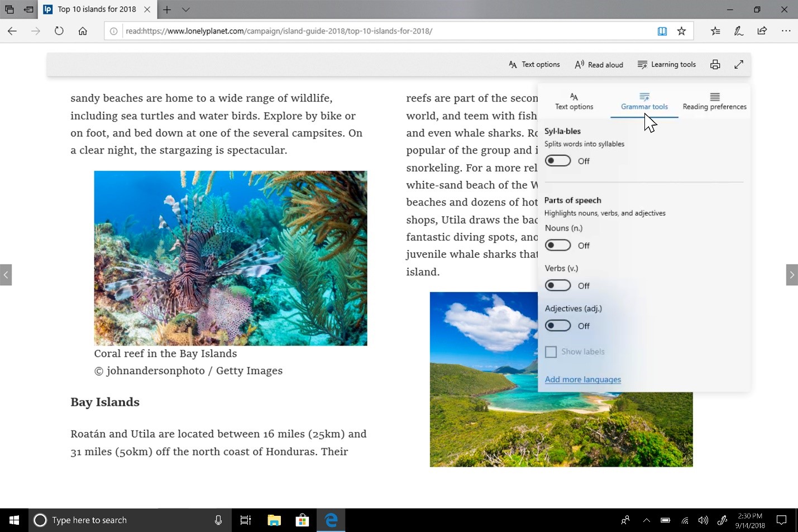Screen dimensions: 798x532
Task: Enable Adjectives highlighting toggle
Action: click(x=558, y=326)
